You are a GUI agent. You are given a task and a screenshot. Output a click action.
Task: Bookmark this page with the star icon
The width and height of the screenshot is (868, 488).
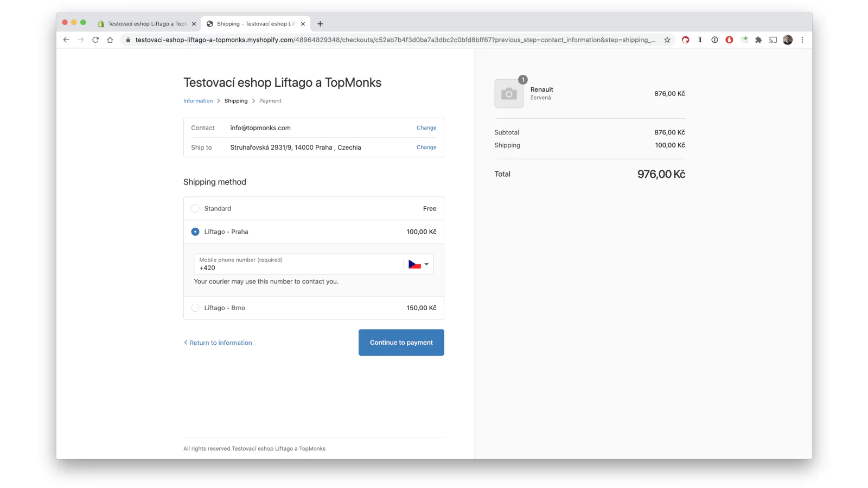(x=667, y=40)
